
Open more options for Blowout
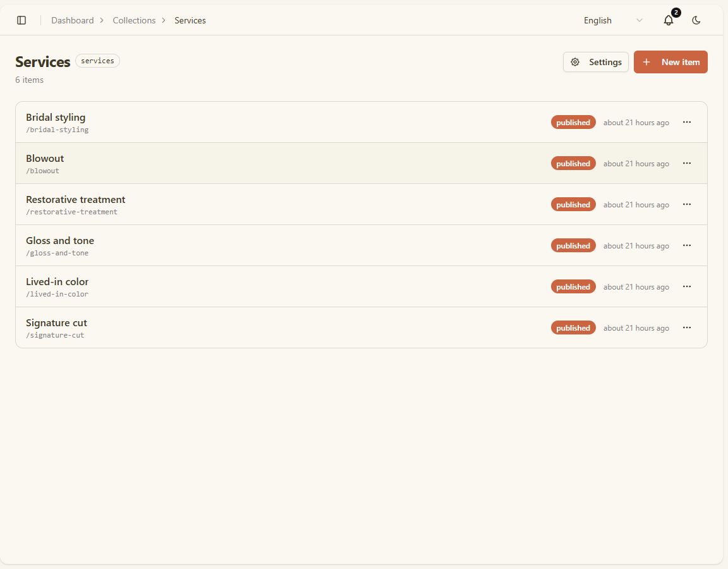tap(687, 164)
